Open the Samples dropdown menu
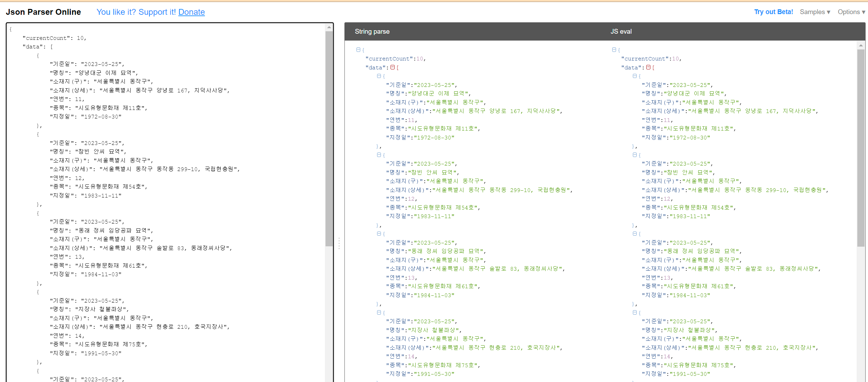868x382 pixels. click(815, 12)
